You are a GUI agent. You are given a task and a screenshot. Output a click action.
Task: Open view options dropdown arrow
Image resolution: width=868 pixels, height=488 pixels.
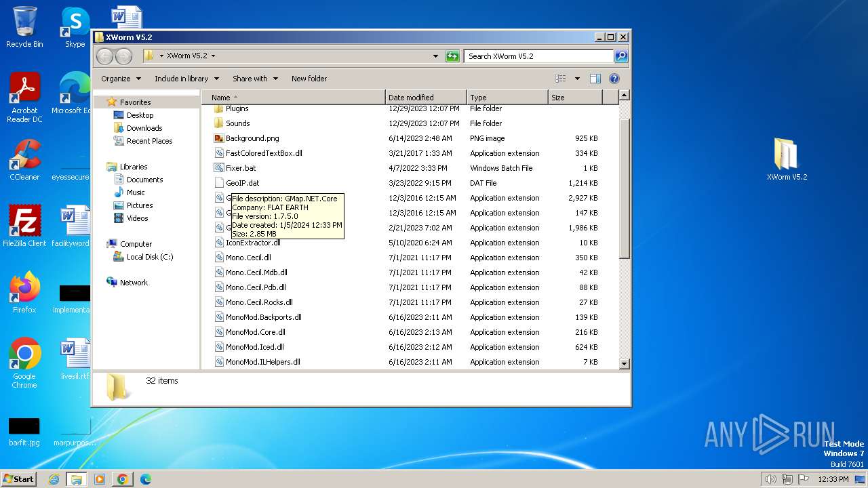coord(577,79)
